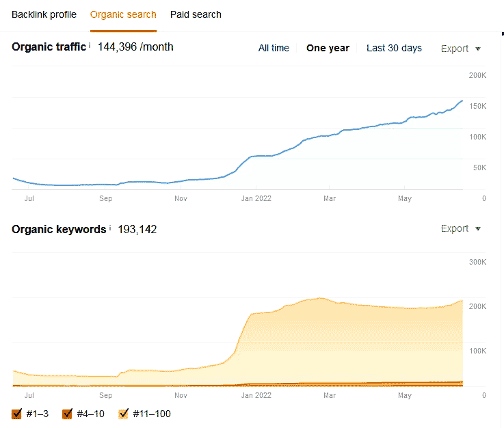The width and height of the screenshot is (504, 428).
Task: Click Nov label on Organic traffic chart
Action: tap(181, 198)
